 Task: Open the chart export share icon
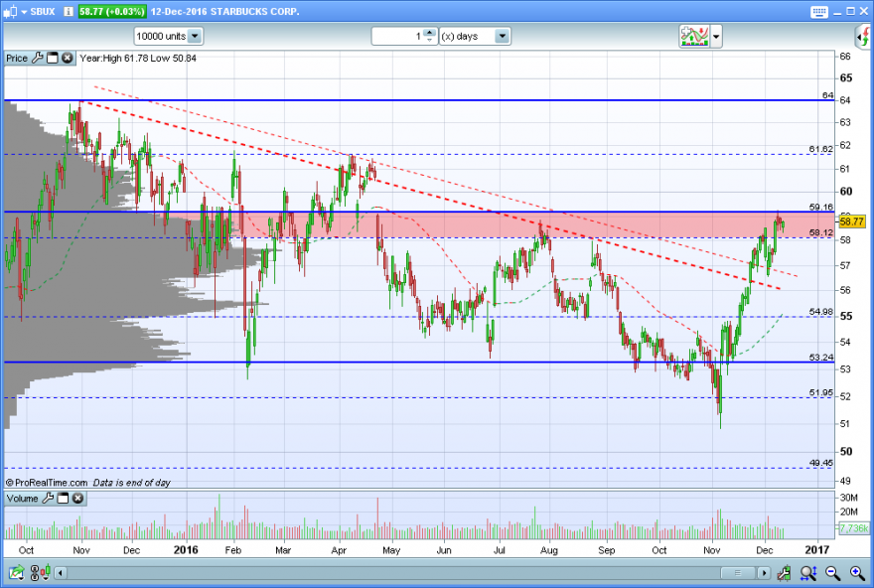tap(16, 572)
